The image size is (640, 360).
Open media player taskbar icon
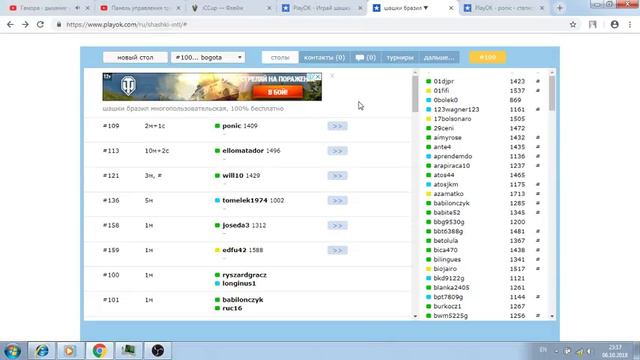tap(69, 351)
